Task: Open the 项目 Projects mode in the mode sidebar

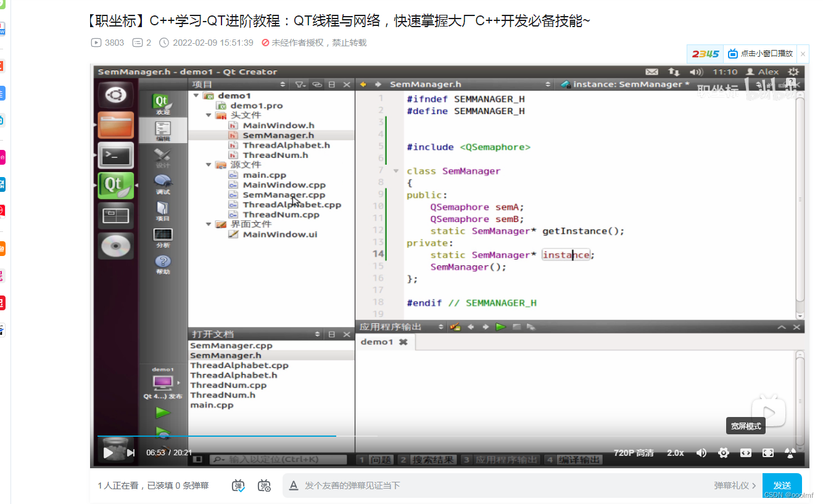Action: pos(163,211)
